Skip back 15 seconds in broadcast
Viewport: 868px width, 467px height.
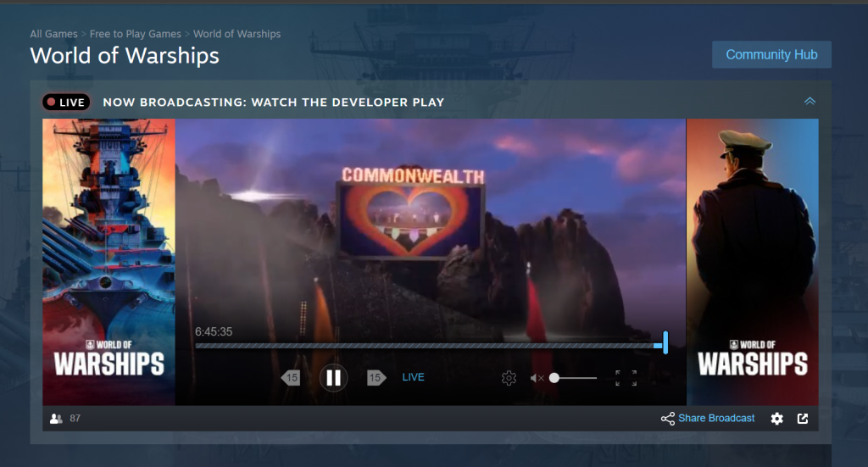click(291, 378)
